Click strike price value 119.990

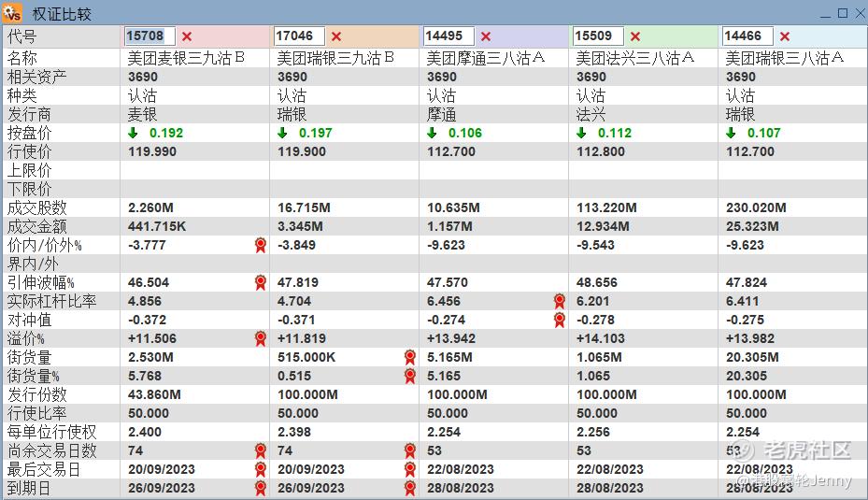point(152,151)
